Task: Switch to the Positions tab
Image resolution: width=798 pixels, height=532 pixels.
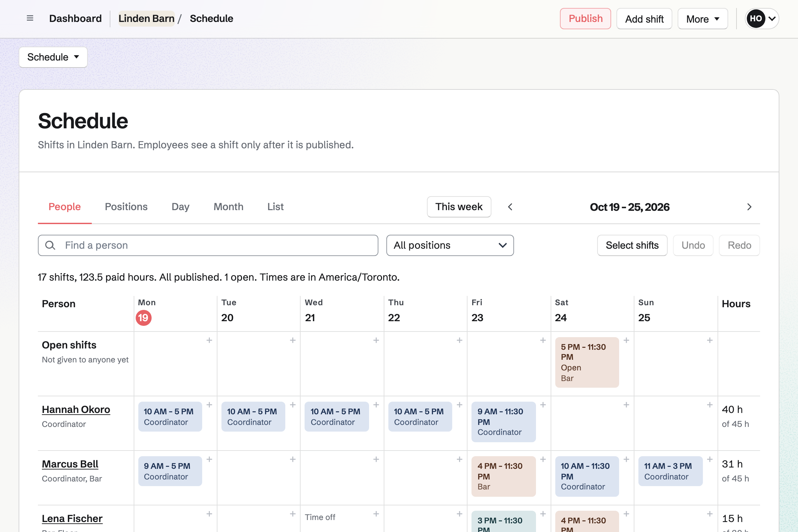Action: [126, 206]
